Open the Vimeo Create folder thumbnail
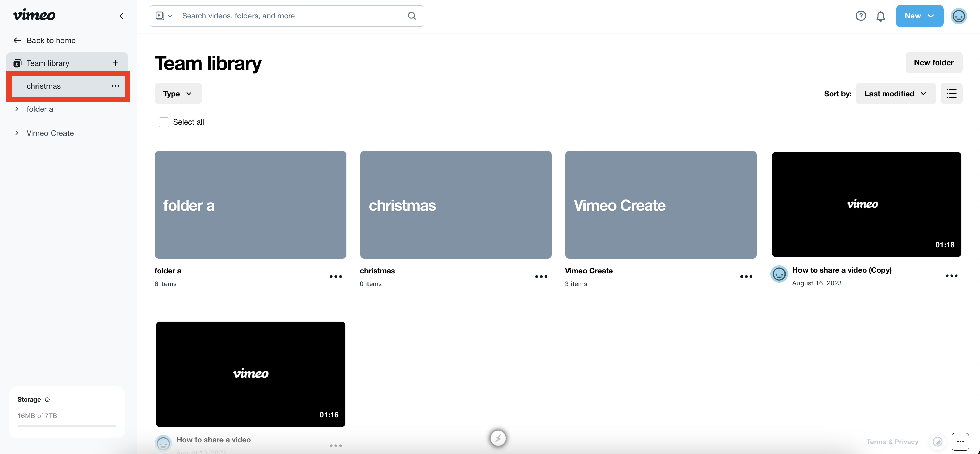 point(661,204)
